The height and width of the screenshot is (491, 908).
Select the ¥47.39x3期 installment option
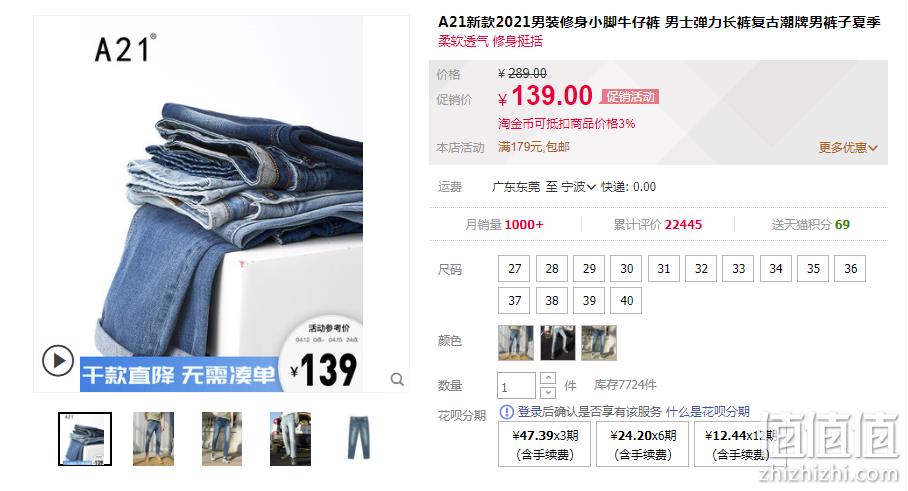(x=544, y=444)
